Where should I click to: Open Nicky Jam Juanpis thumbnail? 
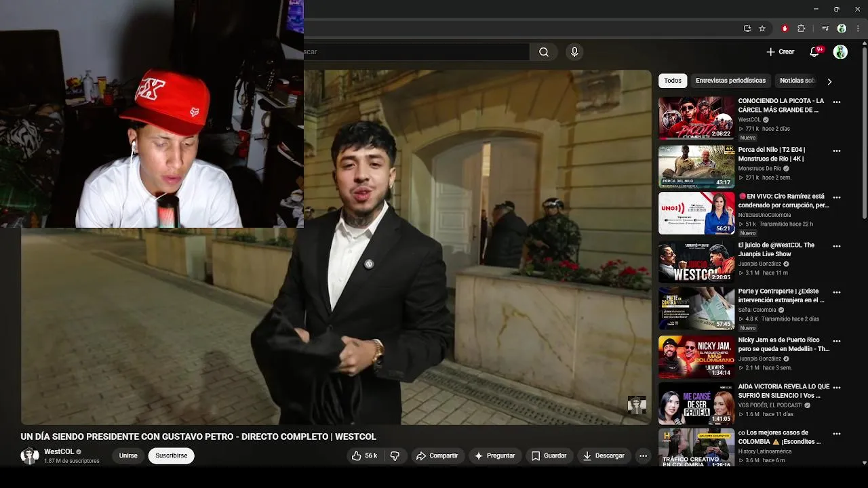pos(696,357)
